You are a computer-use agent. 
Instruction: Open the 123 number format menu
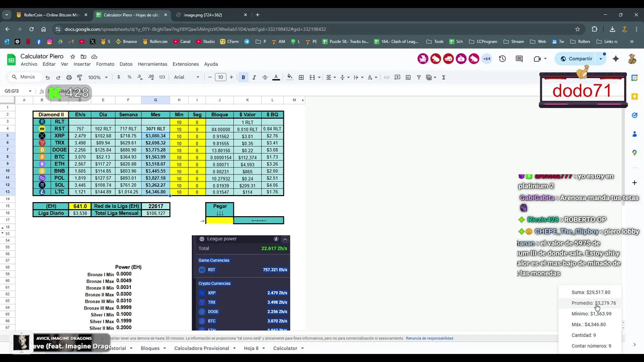click(x=162, y=77)
